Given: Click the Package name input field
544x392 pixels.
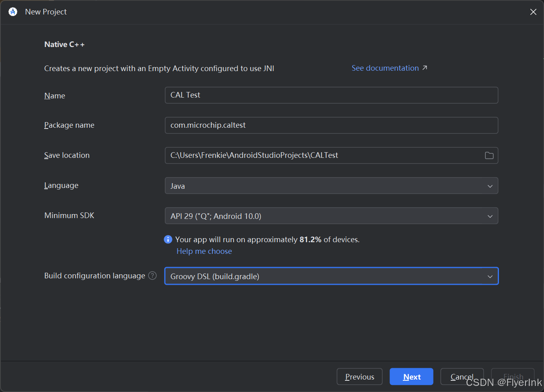Looking at the screenshot, I should coord(331,125).
